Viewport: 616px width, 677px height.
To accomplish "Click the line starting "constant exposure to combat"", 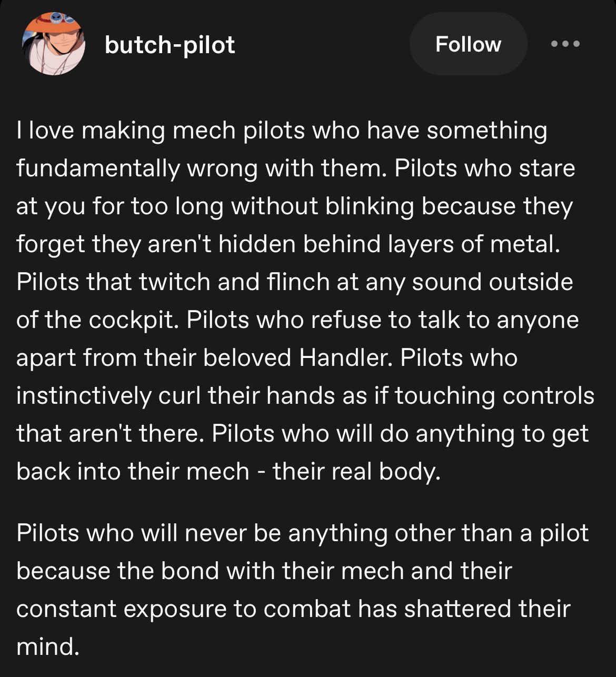I will point(293,609).
